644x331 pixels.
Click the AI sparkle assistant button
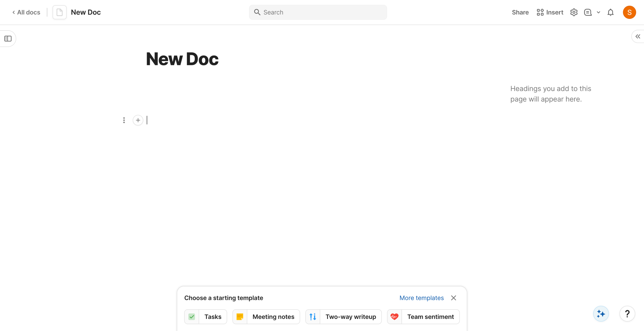tap(601, 314)
